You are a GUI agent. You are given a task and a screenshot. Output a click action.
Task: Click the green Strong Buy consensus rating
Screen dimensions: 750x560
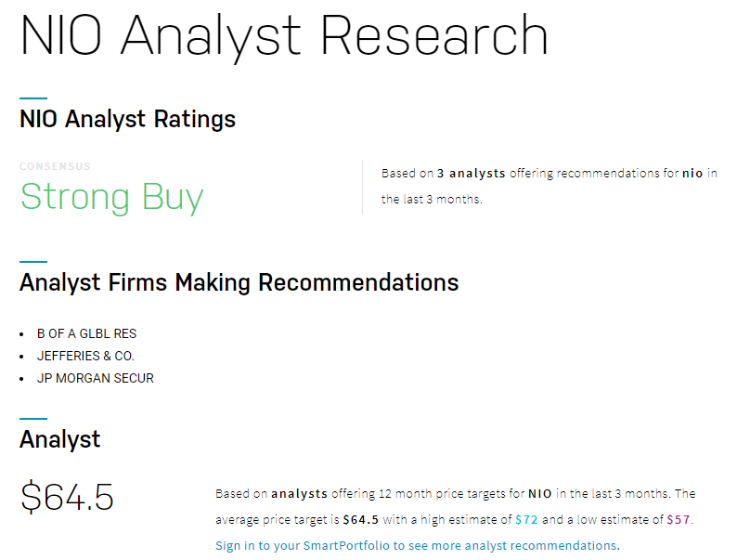click(111, 196)
